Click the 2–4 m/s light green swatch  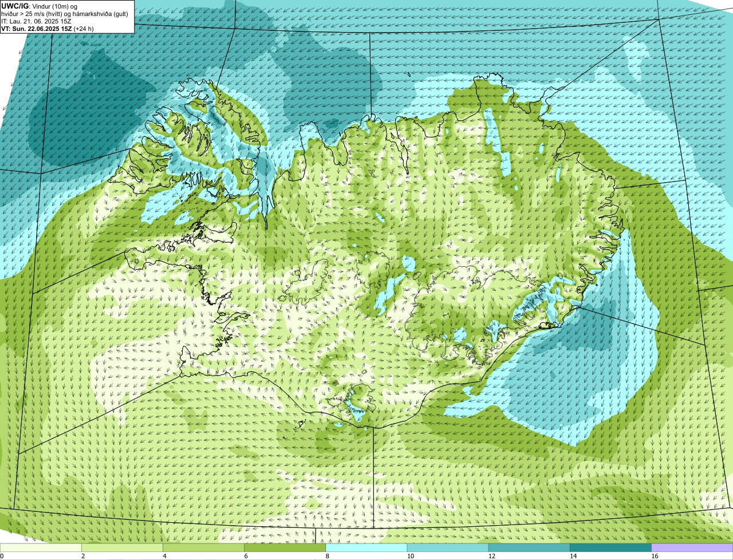coord(122,548)
